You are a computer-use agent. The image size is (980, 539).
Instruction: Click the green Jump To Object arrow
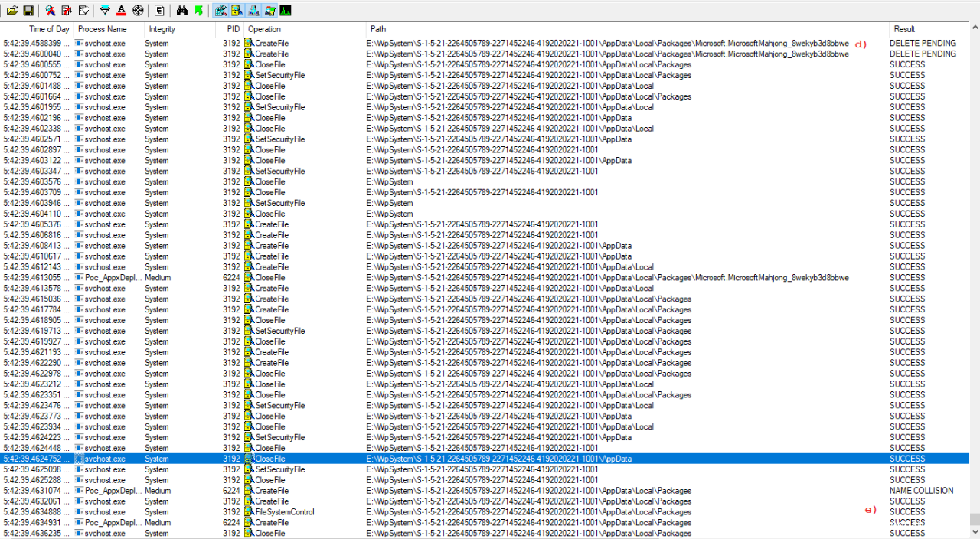coord(198,11)
